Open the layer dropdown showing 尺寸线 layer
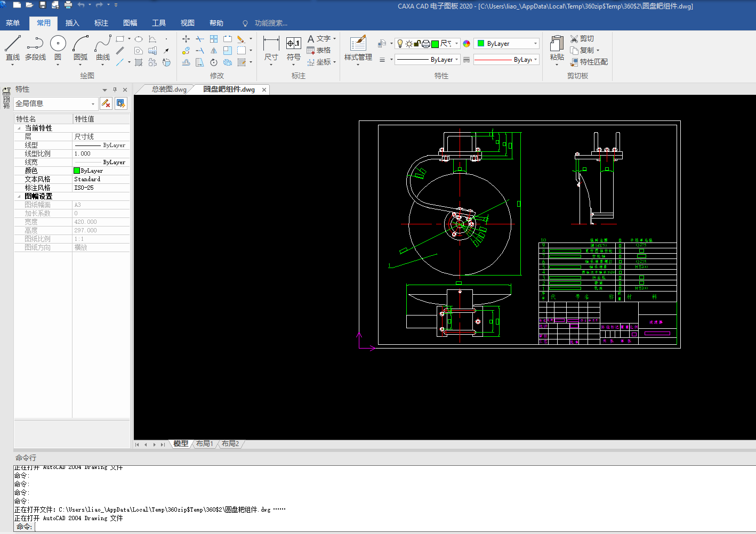756x534 pixels. pos(456,44)
